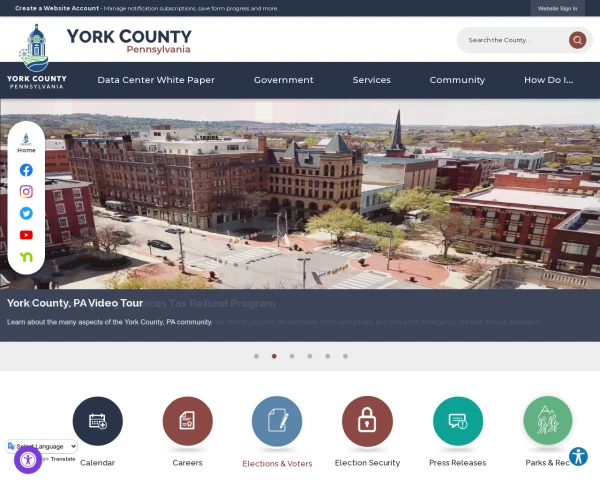Click the Calendar text label
Image resolution: width=600 pixels, height=480 pixels.
98,463
